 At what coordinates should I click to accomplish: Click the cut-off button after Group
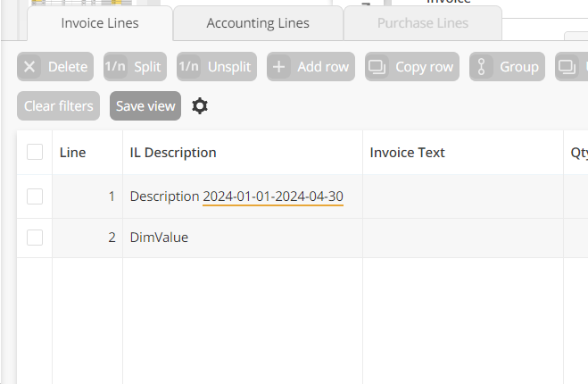[x=569, y=67]
